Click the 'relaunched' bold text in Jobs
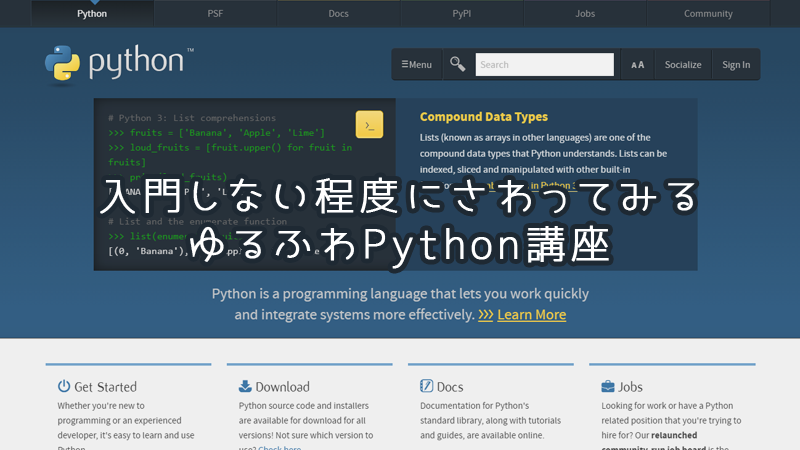800x450 pixels. pos(674,435)
